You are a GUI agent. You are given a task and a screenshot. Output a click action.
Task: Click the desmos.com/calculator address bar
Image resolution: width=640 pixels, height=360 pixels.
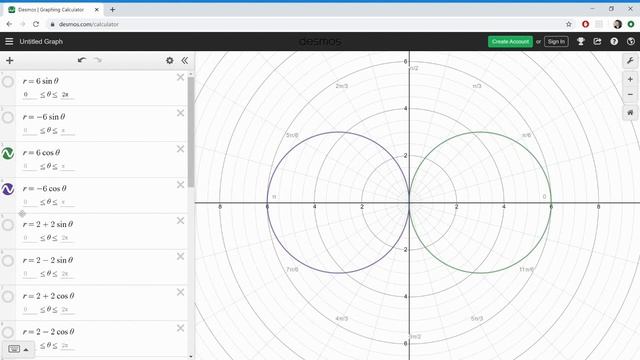pyautogui.click(x=89, y=24)
